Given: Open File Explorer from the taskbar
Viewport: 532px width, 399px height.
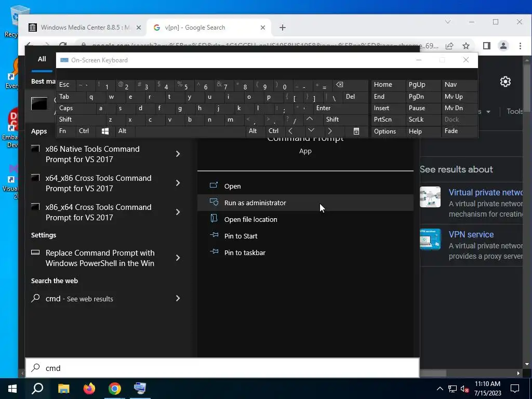Looking at the screenshot, I should (x=63, y=389).
